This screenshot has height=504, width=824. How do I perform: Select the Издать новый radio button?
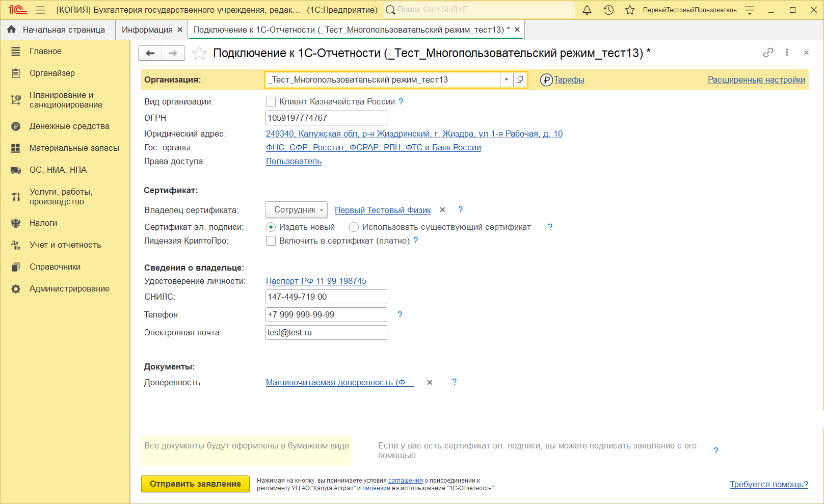271,227
